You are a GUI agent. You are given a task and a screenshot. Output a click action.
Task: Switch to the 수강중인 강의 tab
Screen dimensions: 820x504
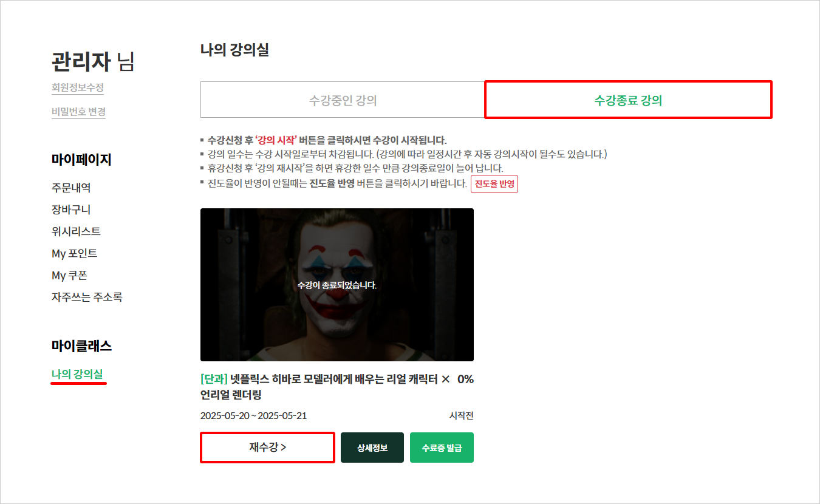(x=343, y=100)
